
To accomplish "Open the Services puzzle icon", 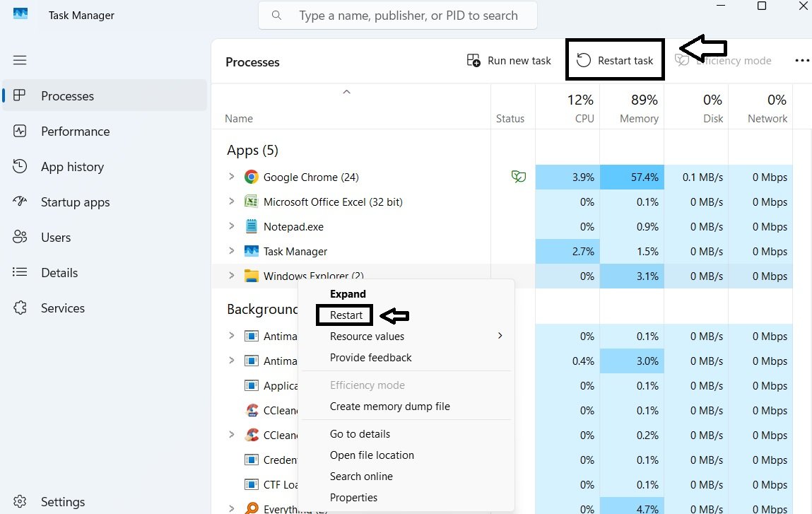I will (x=20, y=308).
